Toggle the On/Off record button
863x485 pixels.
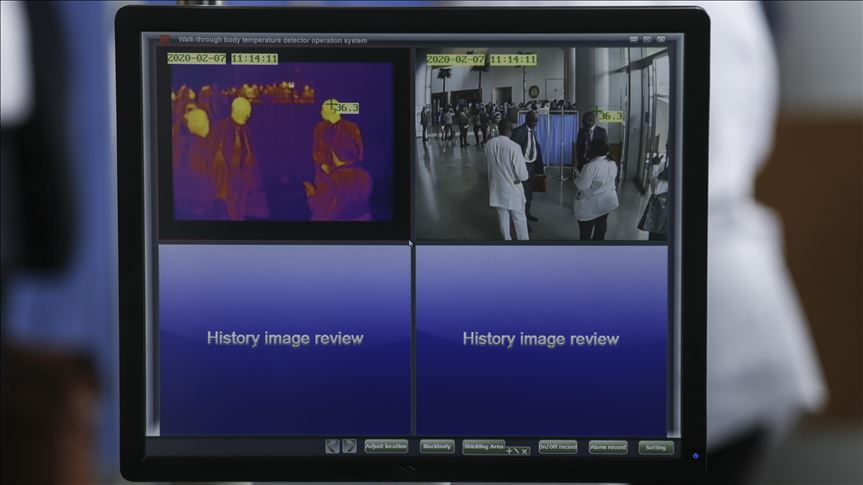(x=558, y=447)
